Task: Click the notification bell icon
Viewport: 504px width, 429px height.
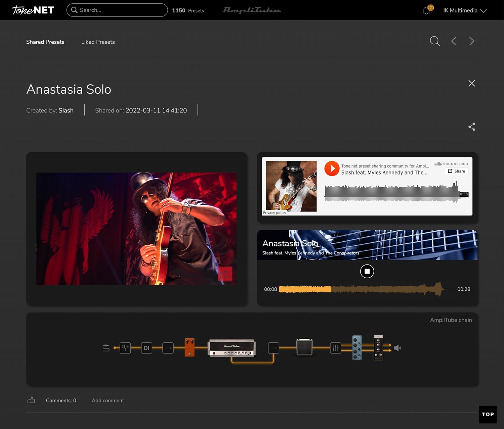Action: (426, 10)
